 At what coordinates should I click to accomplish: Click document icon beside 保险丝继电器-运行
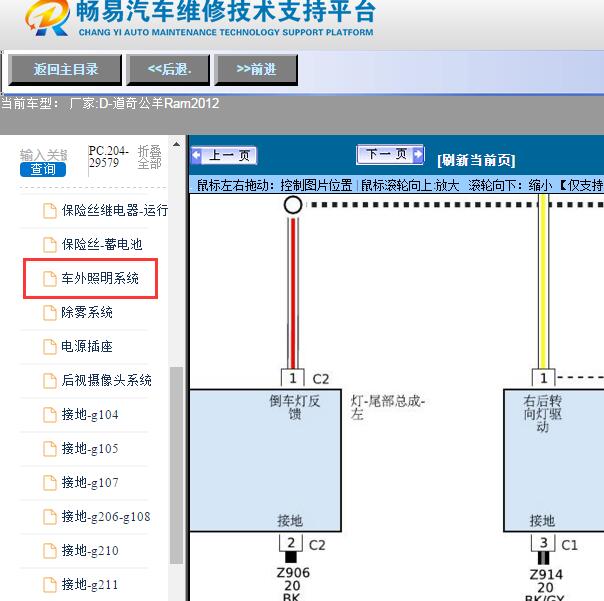(50, 211)
